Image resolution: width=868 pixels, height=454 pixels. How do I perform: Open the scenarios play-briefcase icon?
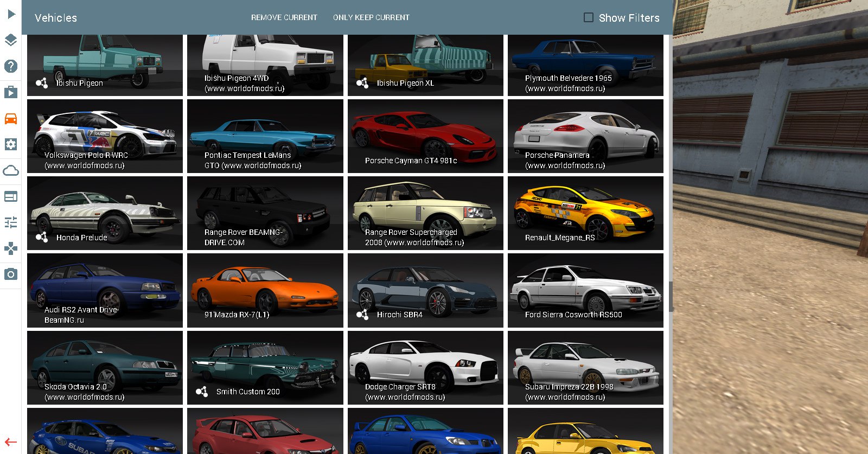[x=11, y=92]
